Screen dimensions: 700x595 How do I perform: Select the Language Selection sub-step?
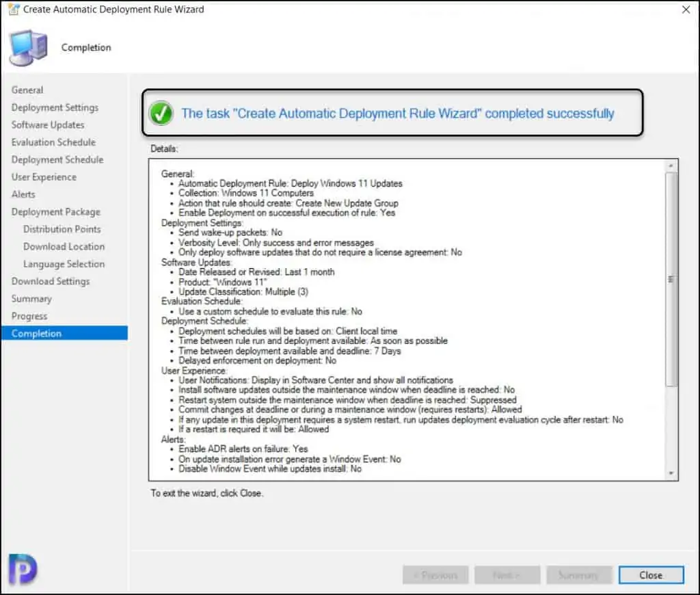pos(64,264)
